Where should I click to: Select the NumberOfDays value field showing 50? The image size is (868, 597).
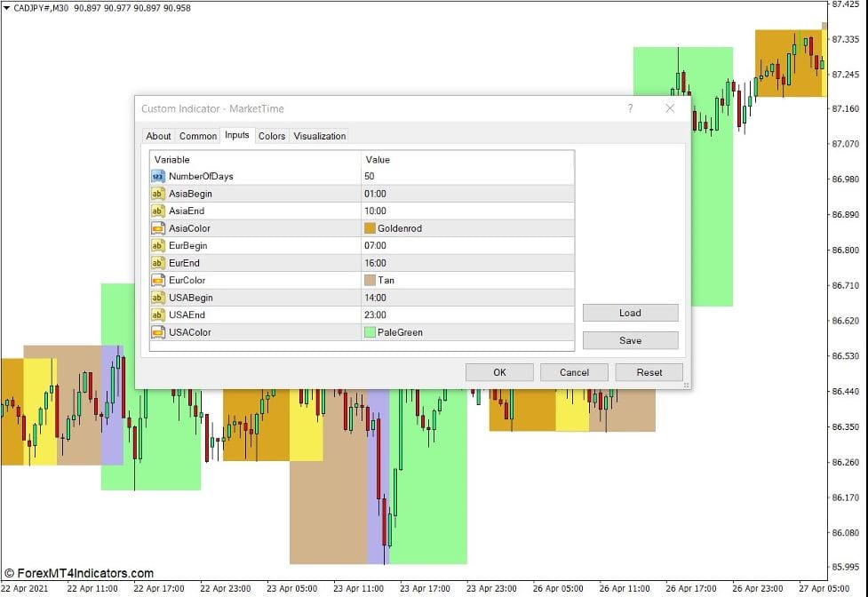click(400, 176)
